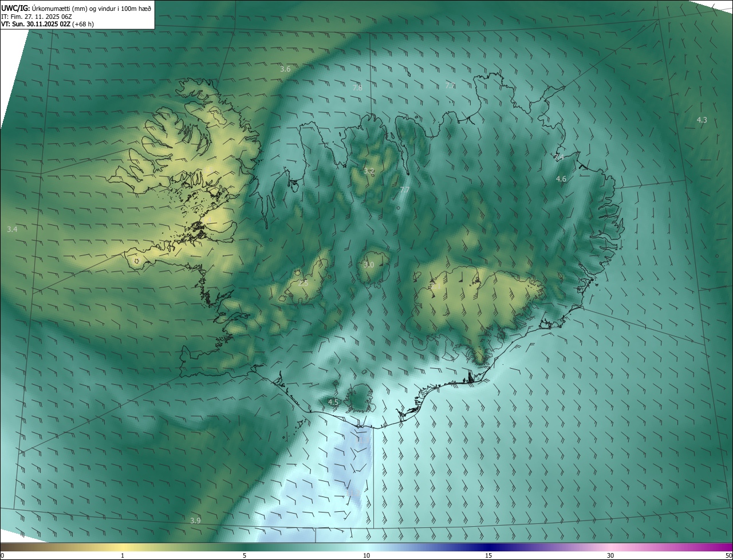Click the "3.9" value in the southwest ocean

195,520
